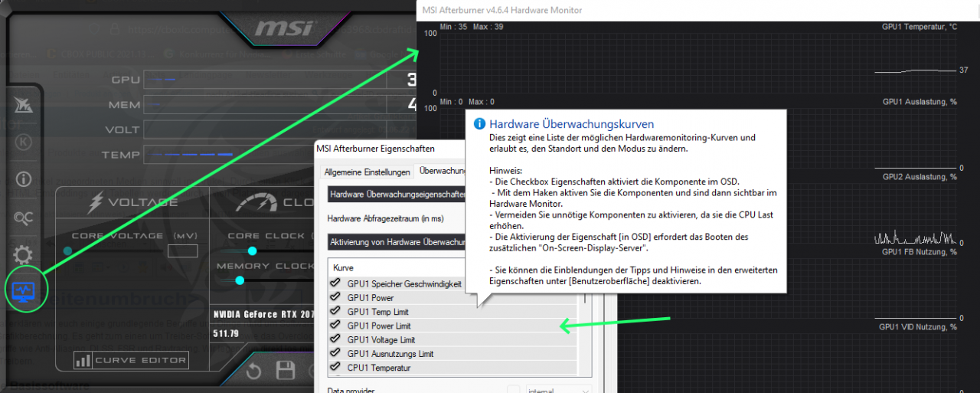Toggle the GPU1 Voltage Limit checkmark

click(x=335, y=339)
